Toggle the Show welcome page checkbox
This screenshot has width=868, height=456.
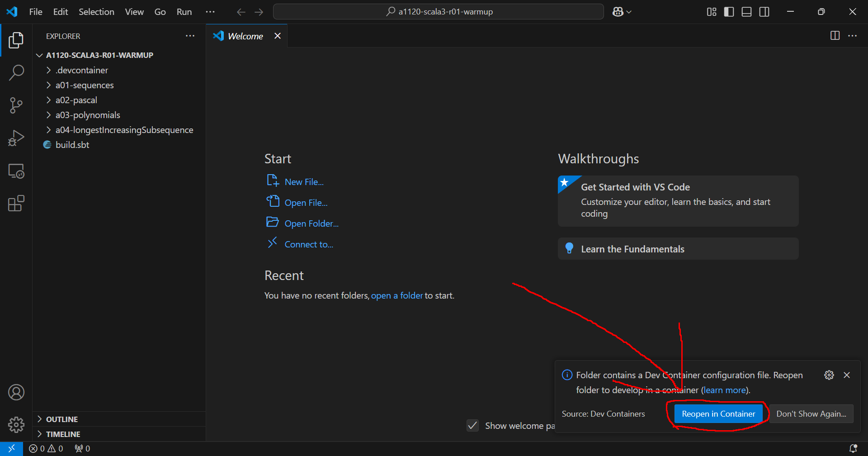472,426
